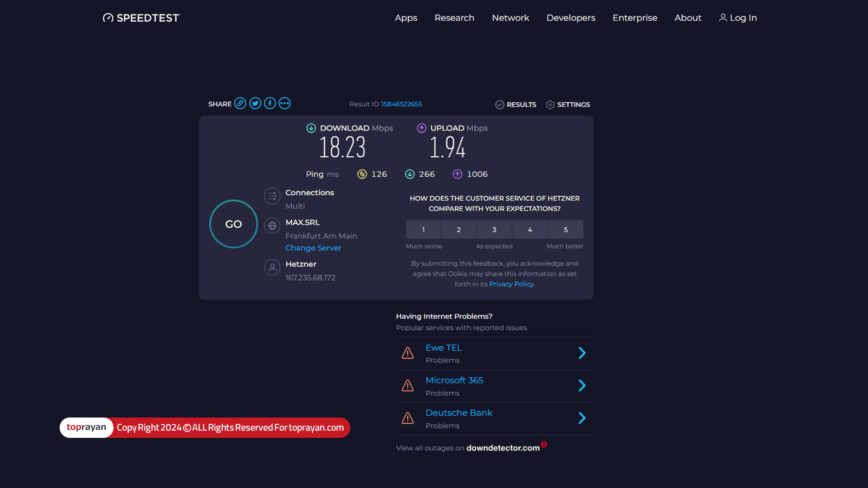Image resolution: width=868 pixels, height=488 pixels.
Task: Open the Enterprise menu
Action: point(635,18)
